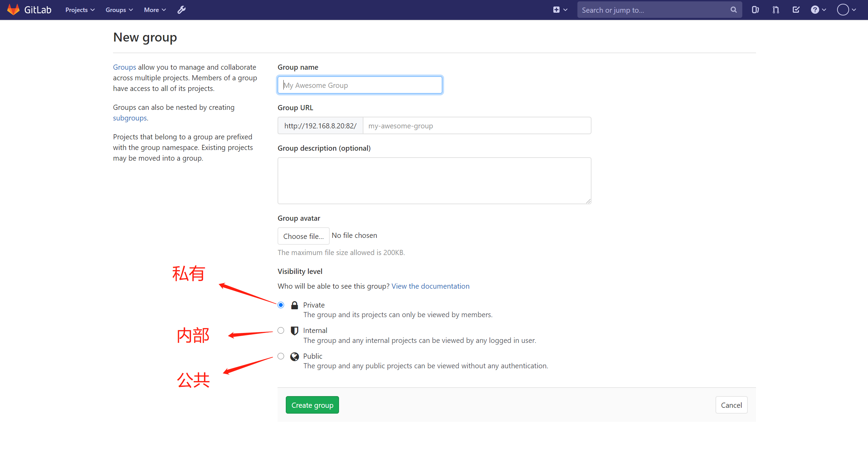Select the Private visibility radio button

(281, 305)
